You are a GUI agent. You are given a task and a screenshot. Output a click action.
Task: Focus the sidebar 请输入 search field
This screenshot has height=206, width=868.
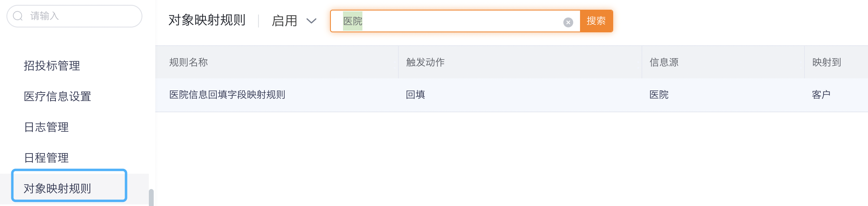[81, 16]
